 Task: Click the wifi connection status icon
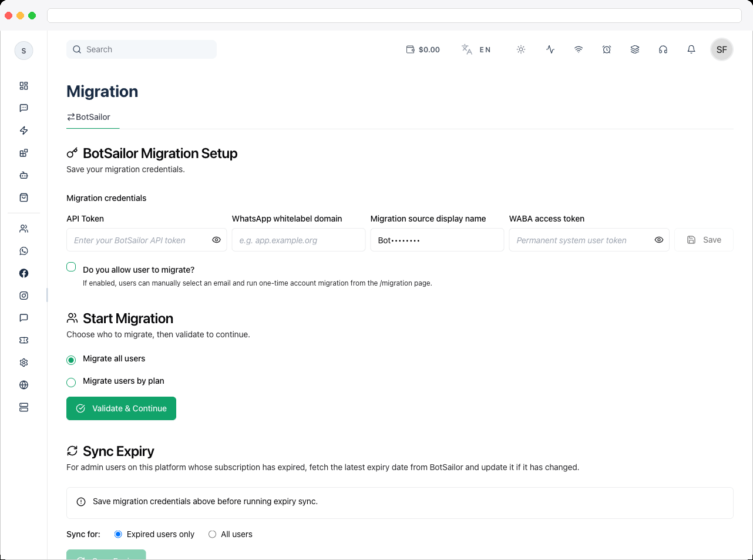tap(579, 49)
